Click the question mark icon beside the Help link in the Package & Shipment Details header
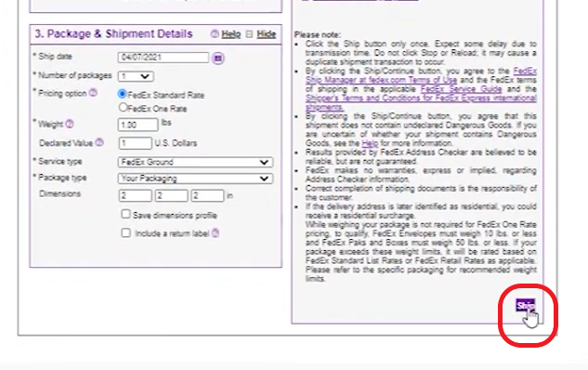The width and height of the screenshot is (588, 370). 215,33
